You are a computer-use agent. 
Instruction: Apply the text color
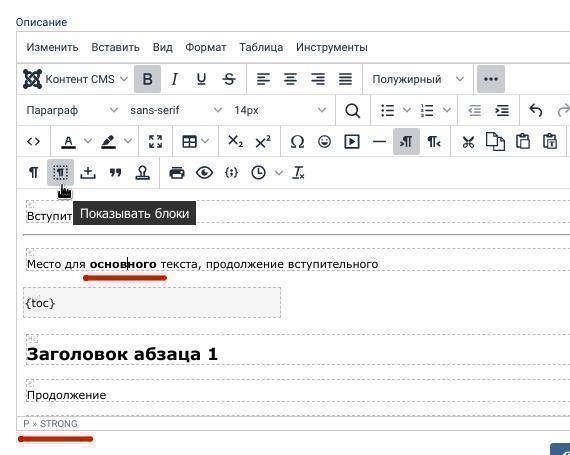(x=68, y=141)
